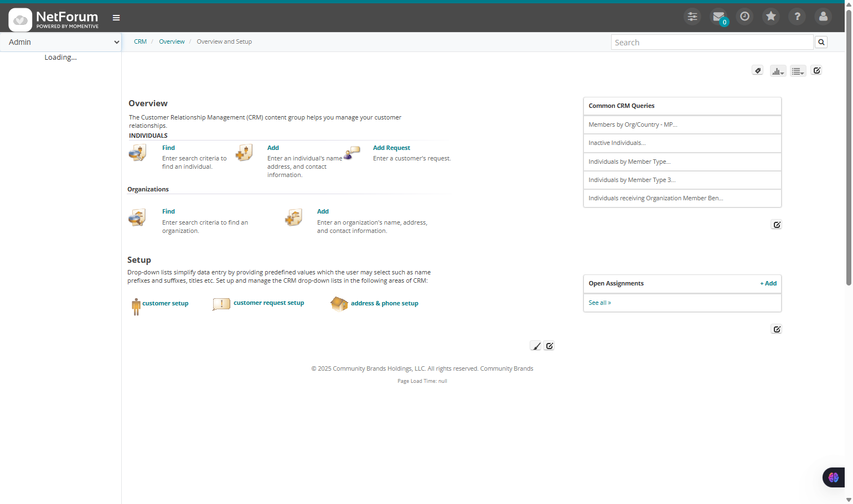Image resolution: width=853 pixels, height=504 pixels.
Task: Click the page vertical scrollbar
Action: (x=849, y=147)
